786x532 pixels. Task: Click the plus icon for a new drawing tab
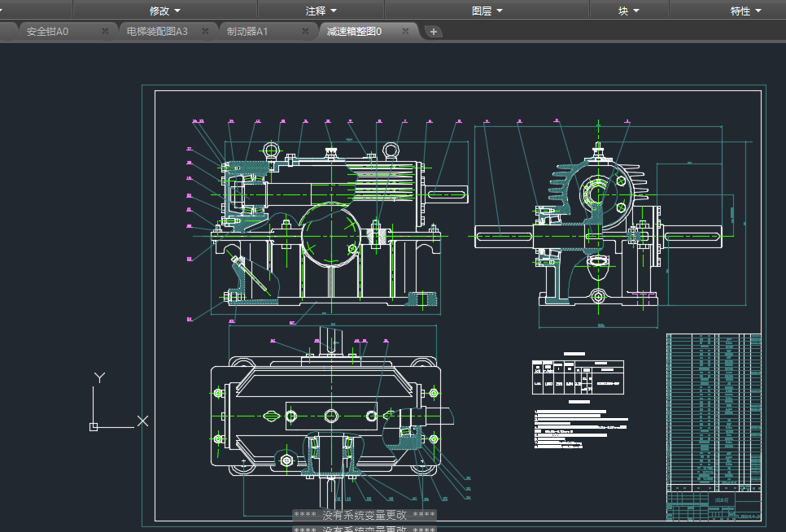pos(434,32)
